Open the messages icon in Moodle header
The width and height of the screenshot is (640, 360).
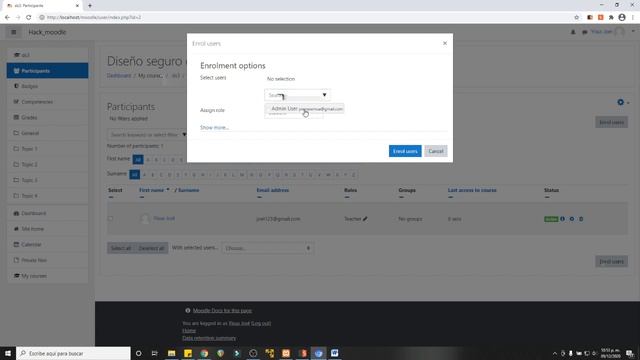584,32
